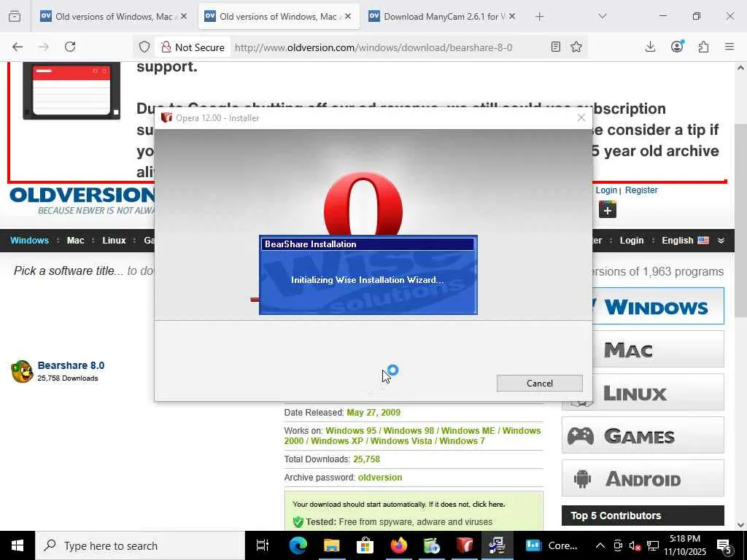Screen dimensions: 747x560
Task: Switch to the Opera installer taskbar icon
Action: (465, 545)
